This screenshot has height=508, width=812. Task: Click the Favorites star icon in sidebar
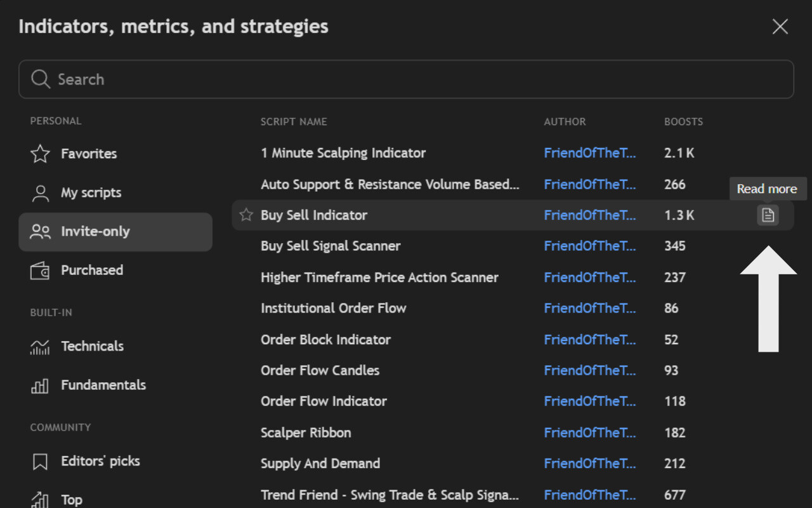coord(40,154)
